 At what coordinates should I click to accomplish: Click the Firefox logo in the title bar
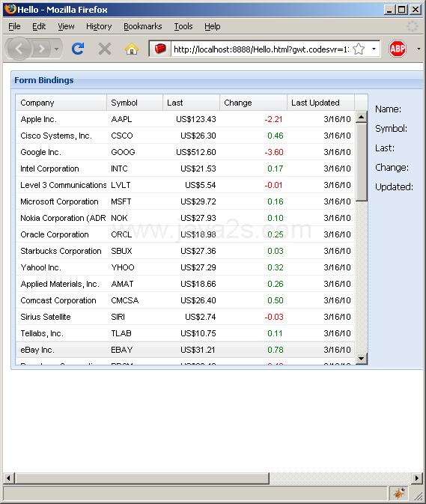10,9
